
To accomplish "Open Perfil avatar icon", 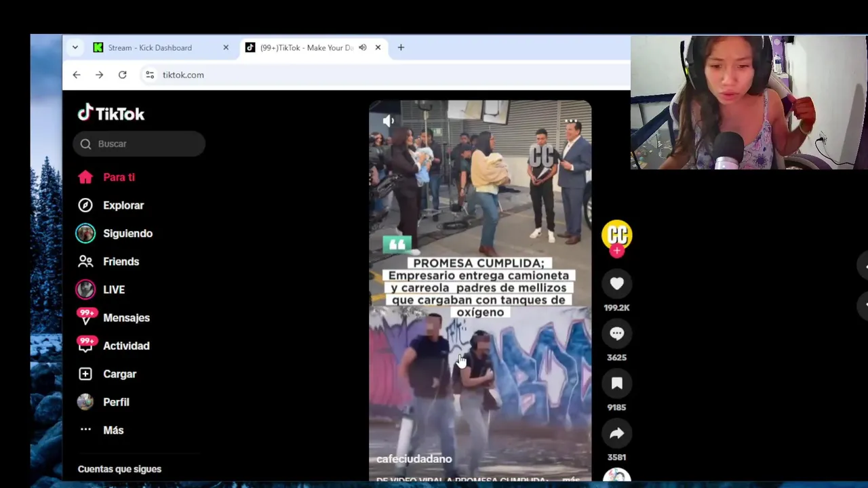I will pyautogui.click(x=85, y=402).
